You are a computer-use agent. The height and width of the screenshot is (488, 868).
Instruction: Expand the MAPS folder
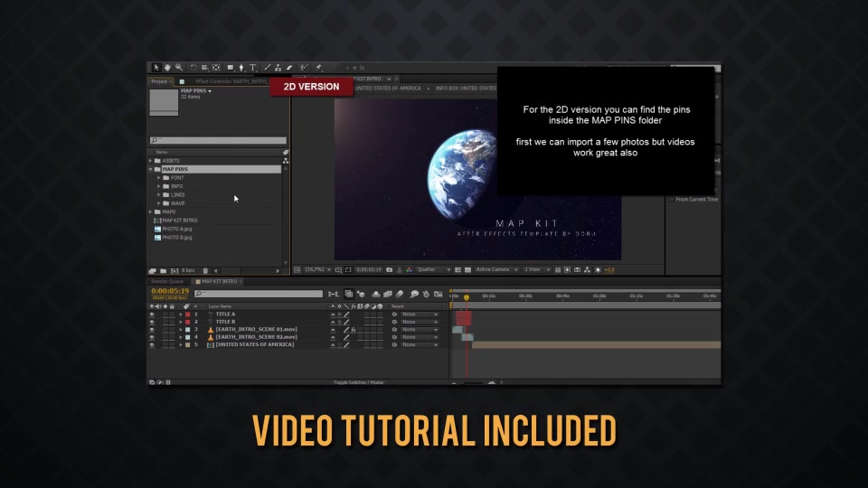tap(151, 211)
